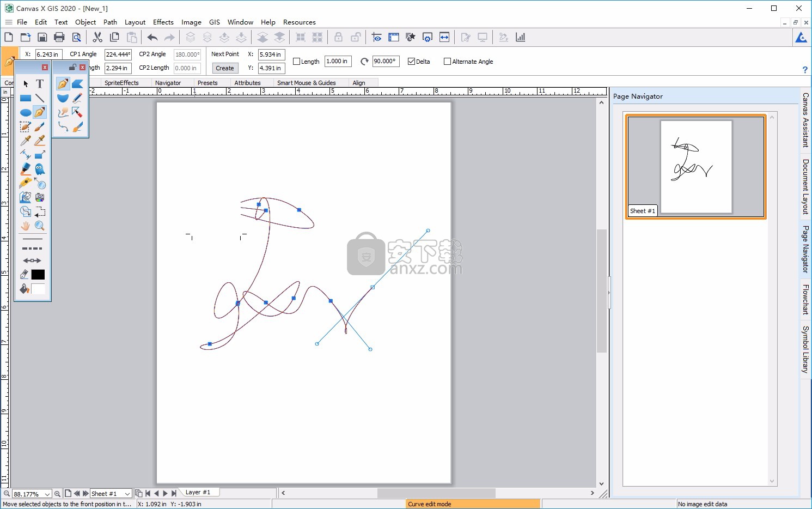Screen dimensions: 812x509
Task: Close the main toolbox palette
Action: click(45, 68)
